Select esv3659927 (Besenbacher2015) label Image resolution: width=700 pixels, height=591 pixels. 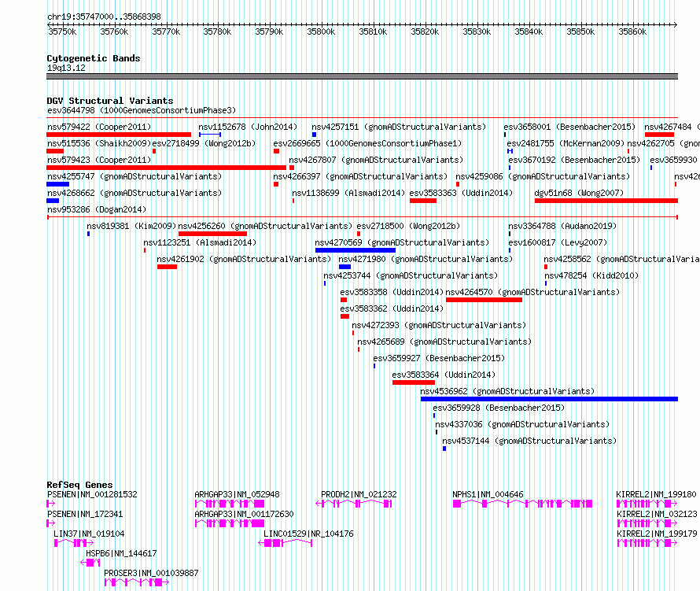pyautogui.click(x=439, y=358)
